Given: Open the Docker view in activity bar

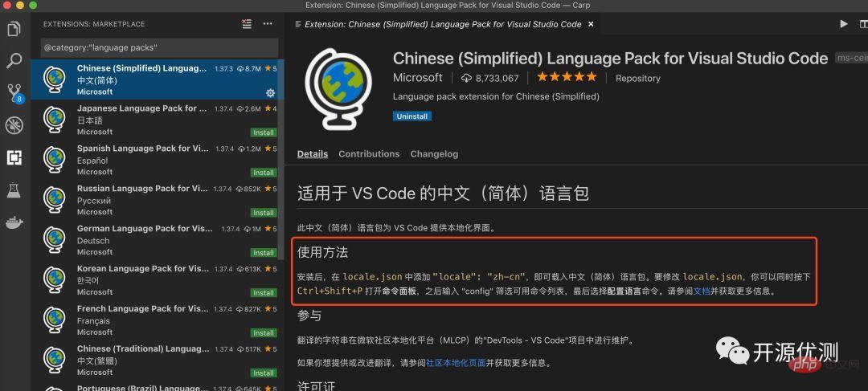Looking at the screenshot, I should point(14,222).
